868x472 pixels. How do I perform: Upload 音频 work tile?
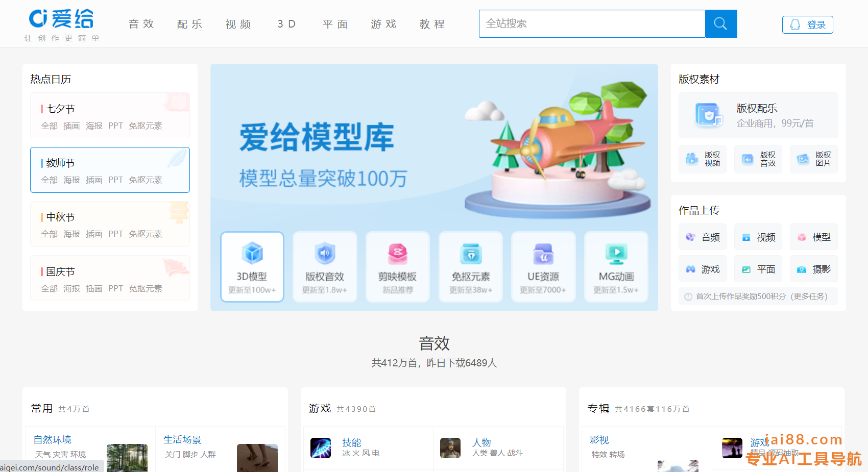pyautogui.click(x=703, y=237)
